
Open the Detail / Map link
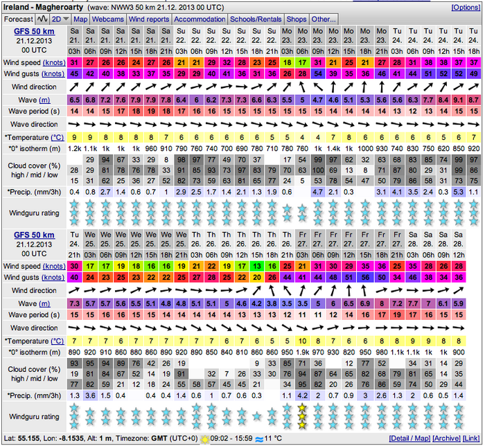point(409,438)
